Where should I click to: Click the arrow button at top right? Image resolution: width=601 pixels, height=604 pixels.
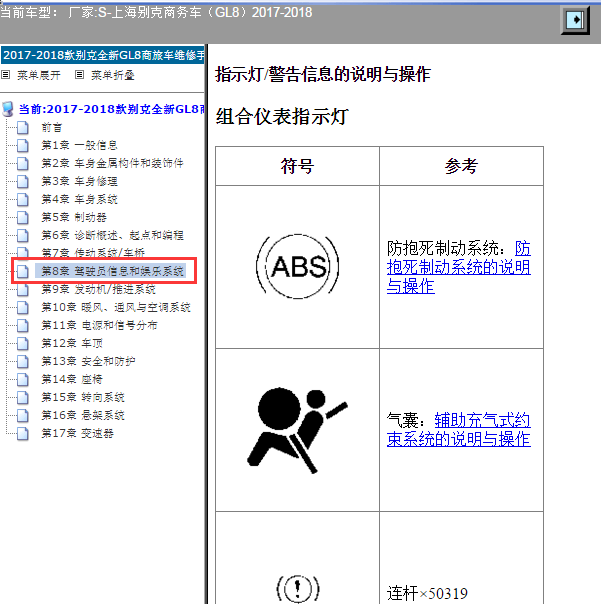575,20
